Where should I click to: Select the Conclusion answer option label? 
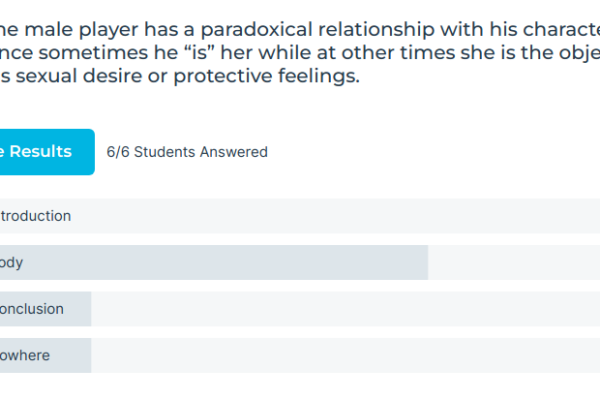(x=32, y=309)
